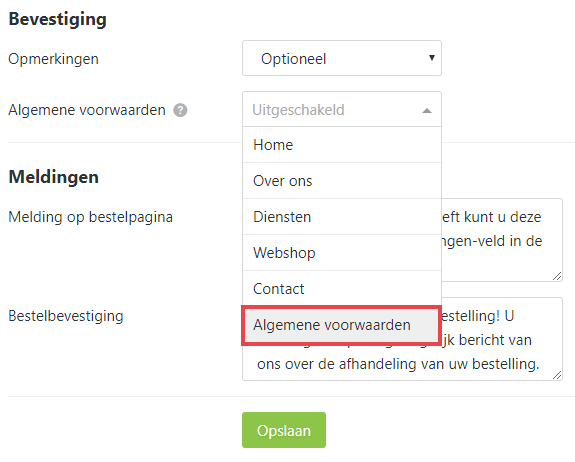575x462 pixels.
Task: Click inside the Bestelbevestiging text area
Action: (x=402, y=363)
